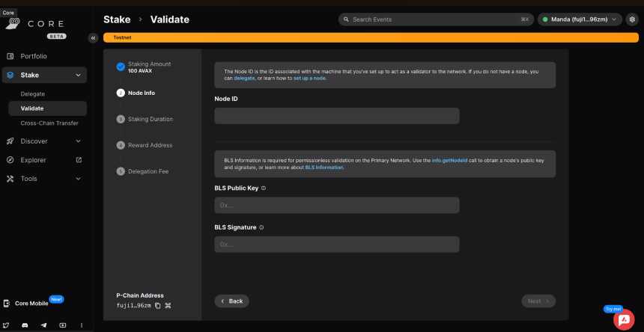Expand the Tools menu chevron

click(x=78, y=179)
